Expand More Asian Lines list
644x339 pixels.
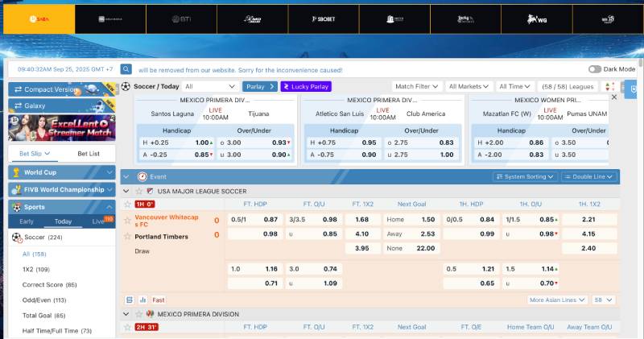(x=557, y=300)
